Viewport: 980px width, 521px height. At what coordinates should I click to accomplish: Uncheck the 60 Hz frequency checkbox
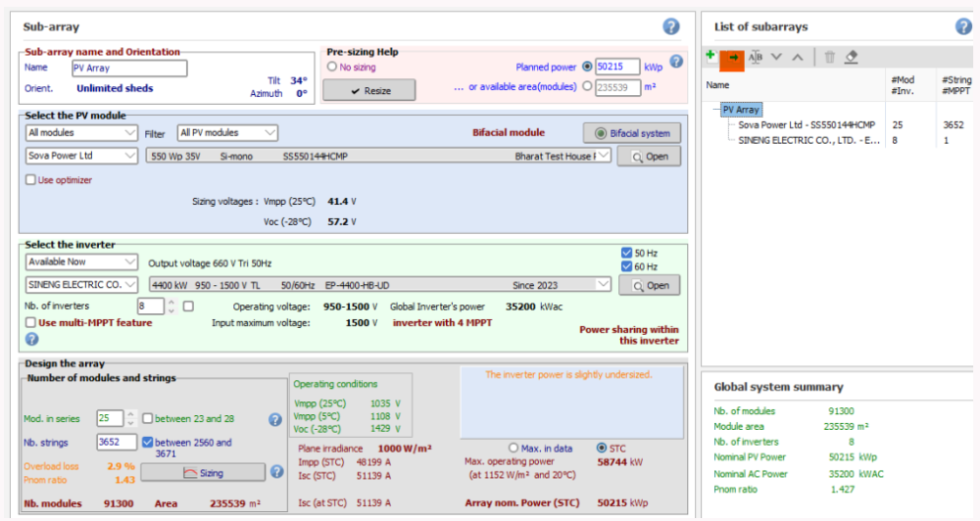click(x=627, y=266)
